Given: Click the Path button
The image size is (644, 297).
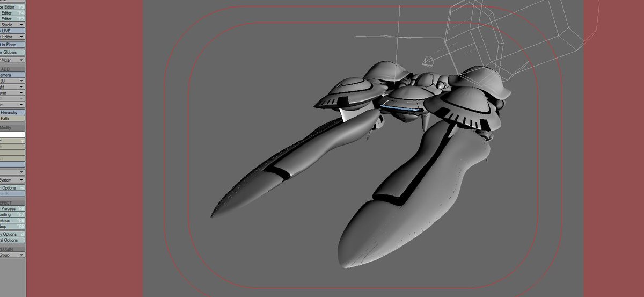Looking at the screenshot, I should (12, 118).
